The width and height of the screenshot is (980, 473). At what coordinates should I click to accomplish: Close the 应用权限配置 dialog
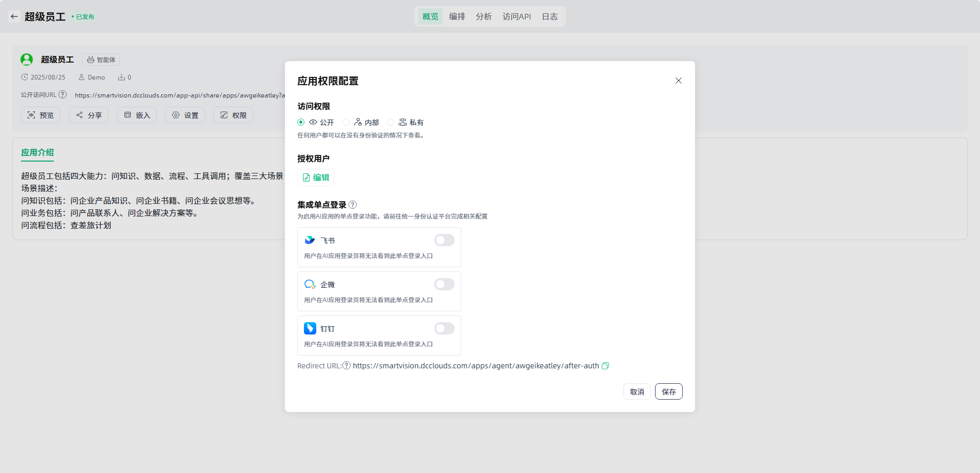(678, 81)
